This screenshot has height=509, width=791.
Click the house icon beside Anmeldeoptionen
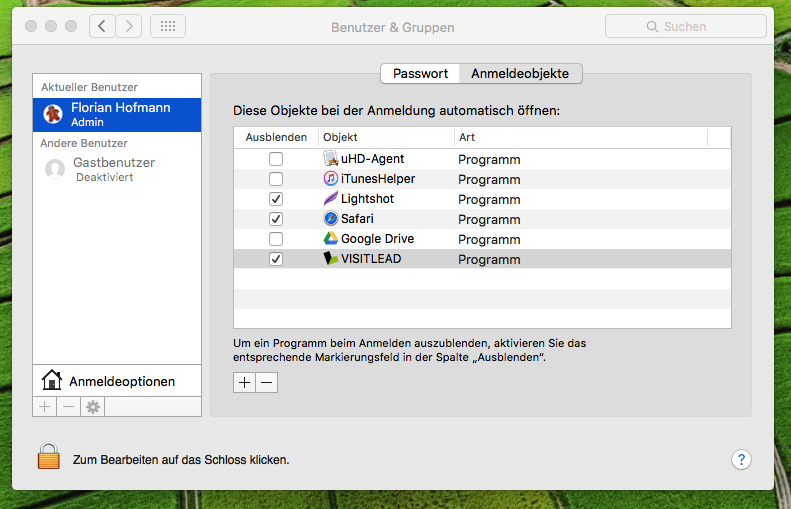pos(51,380)
